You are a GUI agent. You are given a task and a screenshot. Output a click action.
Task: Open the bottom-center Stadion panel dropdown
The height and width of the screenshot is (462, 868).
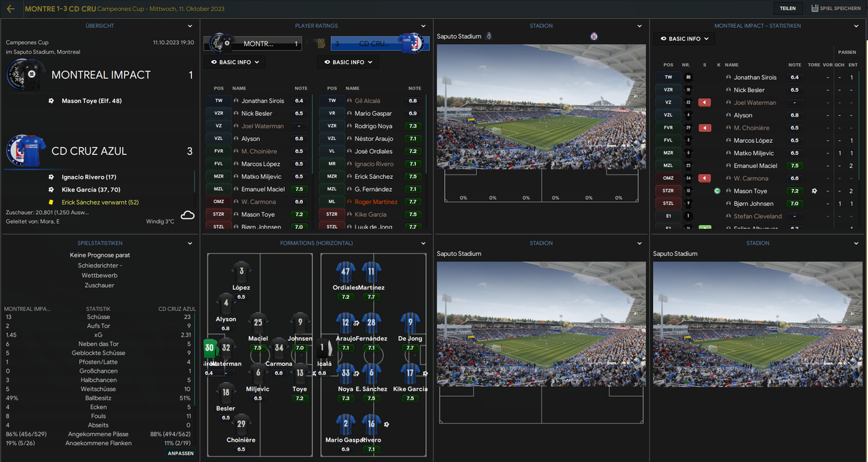pos(640,243)
